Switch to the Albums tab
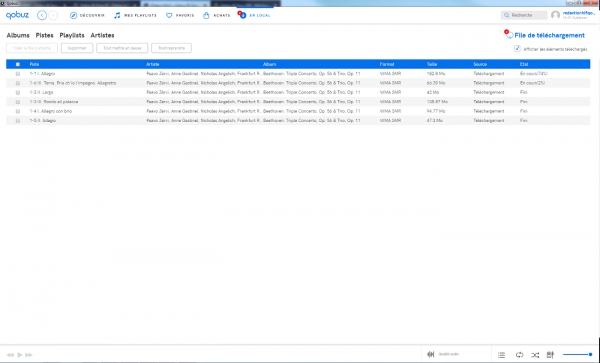The height and width of the screenshot is (363, 600). click(x=18, y=35)
